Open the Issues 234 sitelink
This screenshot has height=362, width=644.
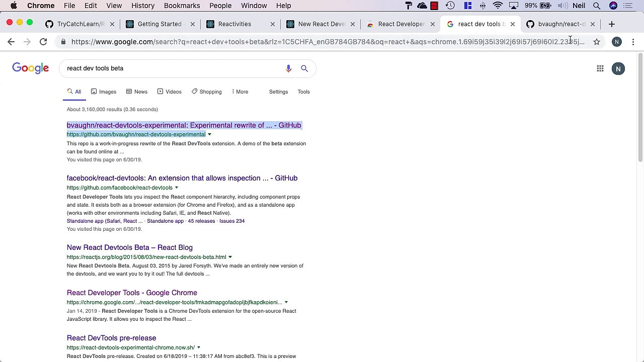[232, 221]
